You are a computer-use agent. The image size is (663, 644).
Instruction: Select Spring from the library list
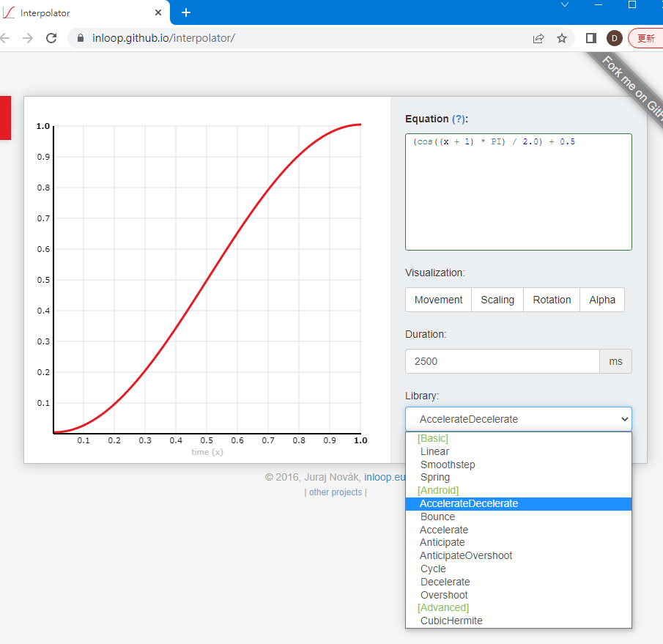(x=519, y=478)
